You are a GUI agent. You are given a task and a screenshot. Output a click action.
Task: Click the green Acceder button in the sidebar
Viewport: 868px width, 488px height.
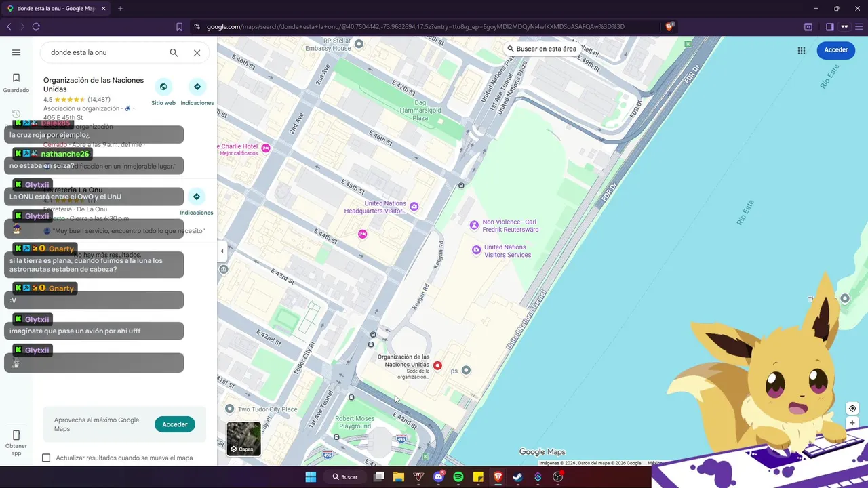[x=174, y=424]
